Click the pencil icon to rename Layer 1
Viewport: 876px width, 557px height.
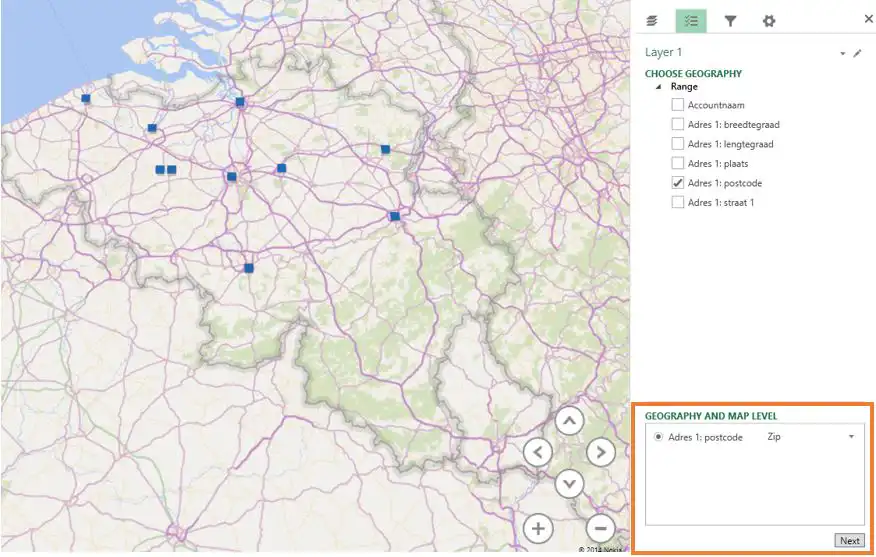pyautogui.click(x=857, y=53)
